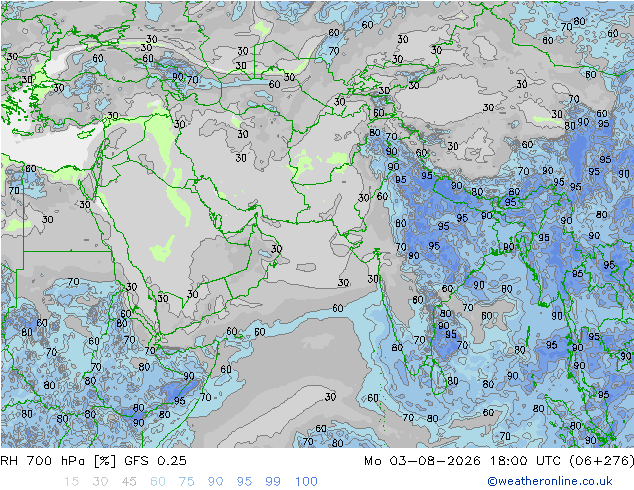Click the 'Mo 03-08-2026 18:00 UTC (06+276)' timestamp
Image resolution: width=634 pixels, height=490 pixels.
[499, 461]
